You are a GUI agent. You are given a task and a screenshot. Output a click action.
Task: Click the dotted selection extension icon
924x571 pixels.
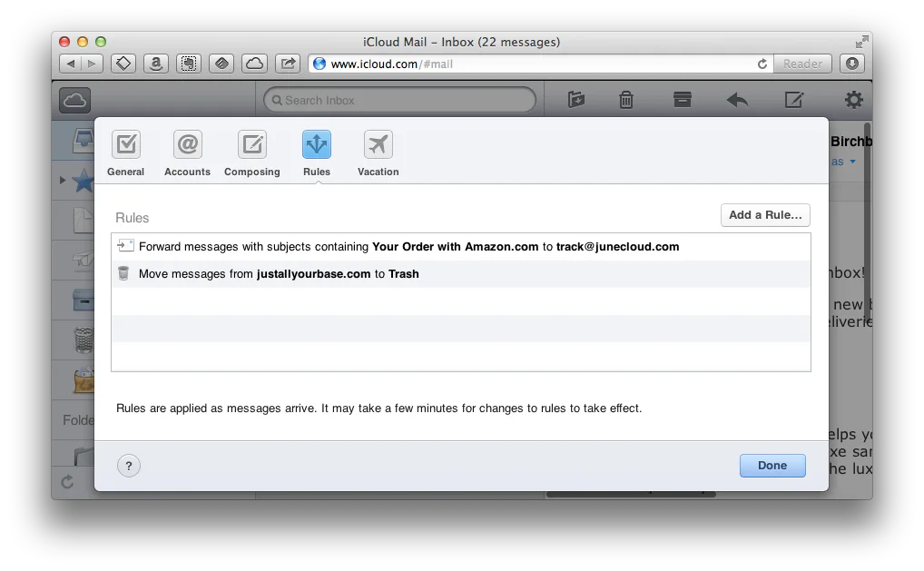point(189,64)
